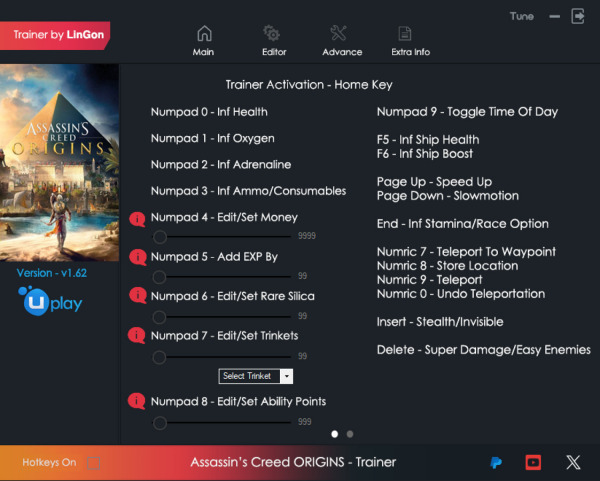The height and width of the screenshot is (481, 600).
Task: Switch to the Editor tab label
Action: (x=274, y=52)
